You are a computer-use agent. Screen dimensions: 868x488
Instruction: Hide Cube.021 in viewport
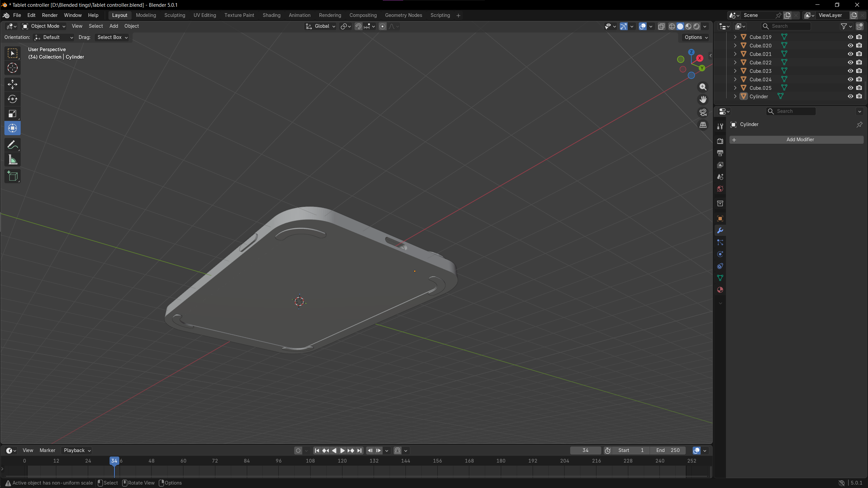point(850,54)
